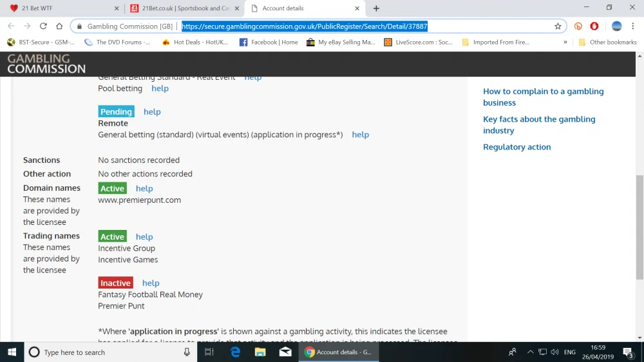Open File Explorer from taskbar

260,352
